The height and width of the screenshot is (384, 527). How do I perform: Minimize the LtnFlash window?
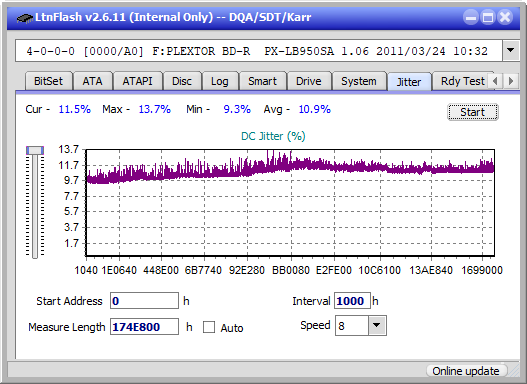coord(471,17)
